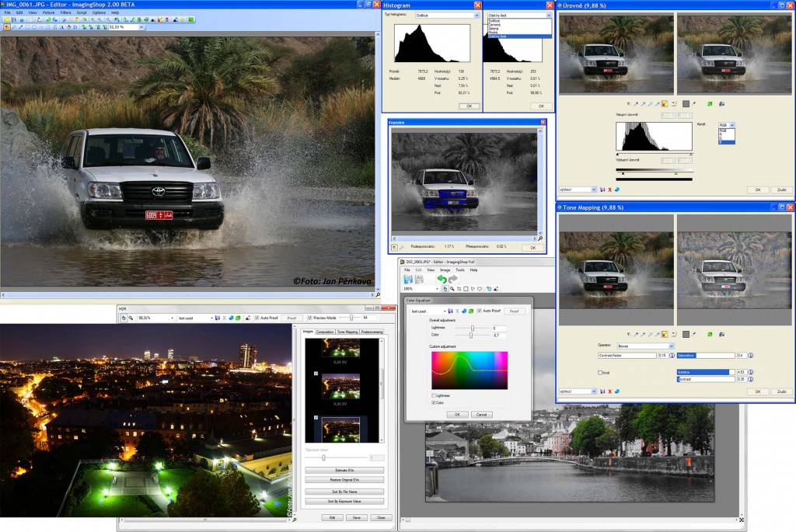Click the red delete preset X in Úrovně window
This screenshot has height=532, width=796.
tap(609, 190)
